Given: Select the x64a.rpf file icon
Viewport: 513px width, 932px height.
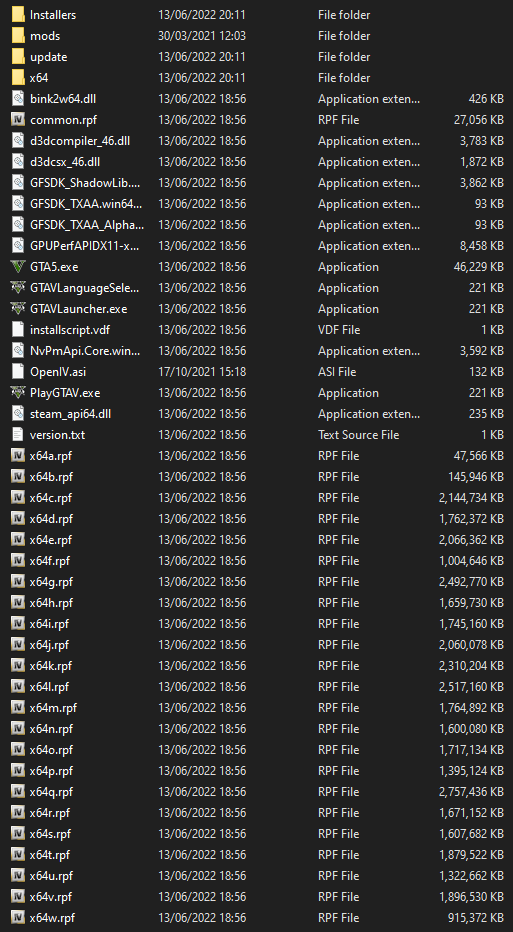Looking at the screenshot, I should pyautogui.click(x=19, y=456).
